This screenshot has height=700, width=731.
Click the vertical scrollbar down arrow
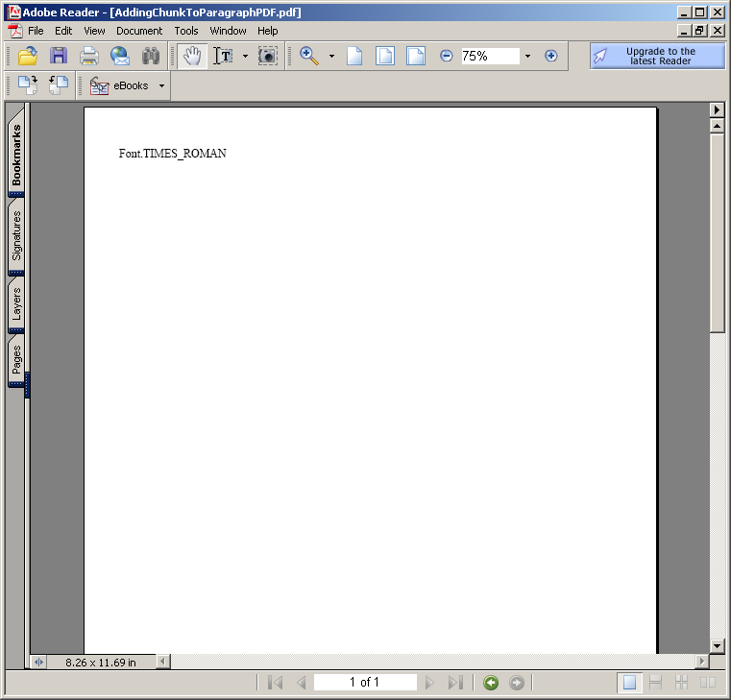coord(717,646)
